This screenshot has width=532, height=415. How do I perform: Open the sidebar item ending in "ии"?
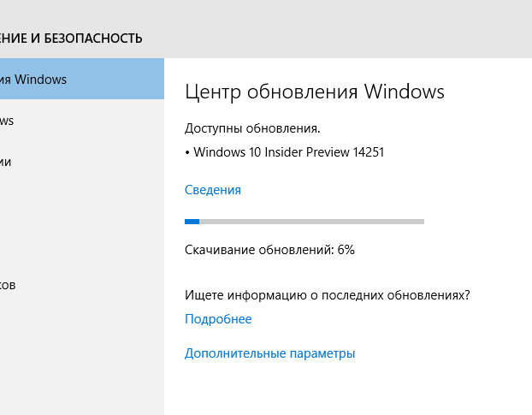82,162
